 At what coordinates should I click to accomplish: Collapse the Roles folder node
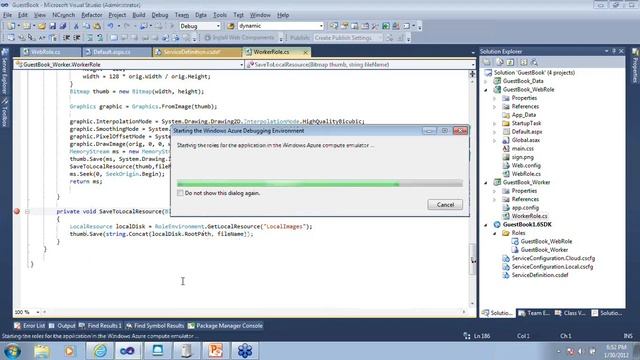pos(494,233)
